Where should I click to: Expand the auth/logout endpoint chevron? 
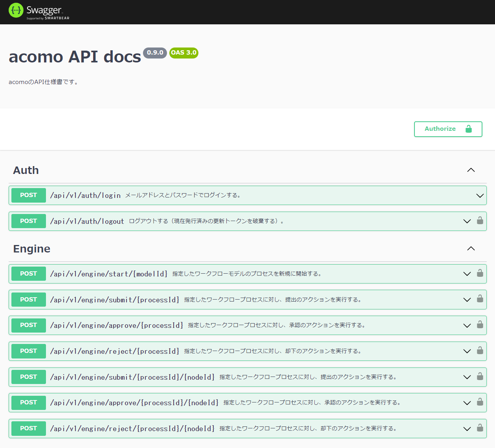click(x=467, y=221)
